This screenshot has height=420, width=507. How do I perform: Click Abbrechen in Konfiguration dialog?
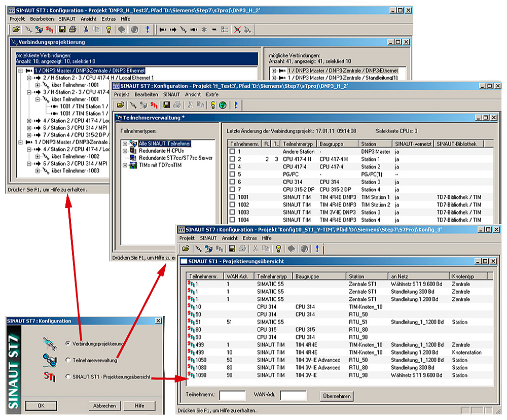(x=104, y=405)
